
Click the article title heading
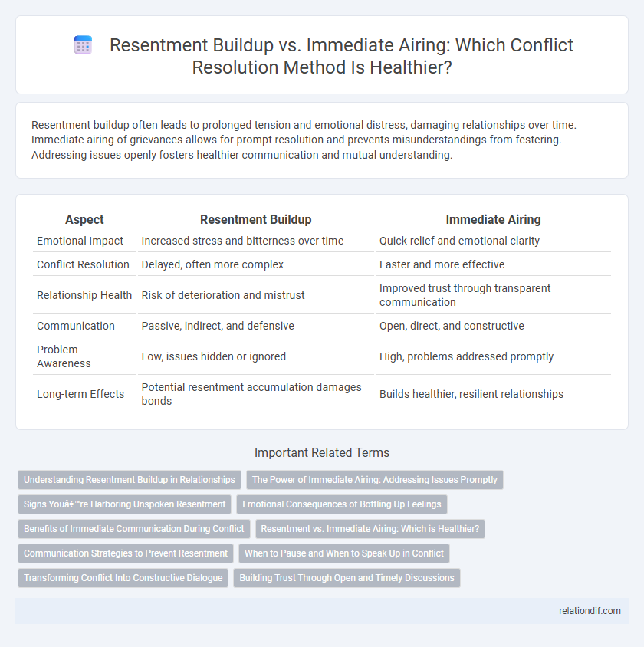coord(340,56)
